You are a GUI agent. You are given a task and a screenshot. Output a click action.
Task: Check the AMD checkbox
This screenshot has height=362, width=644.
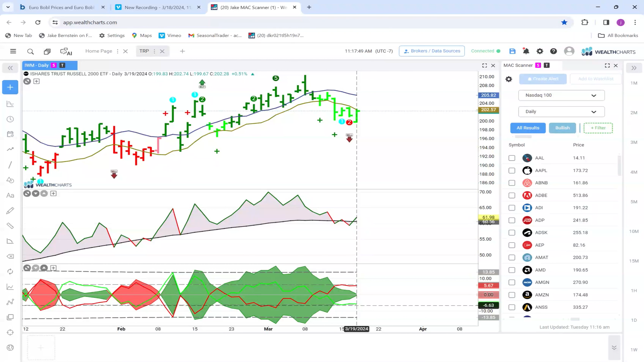[512, 270]
